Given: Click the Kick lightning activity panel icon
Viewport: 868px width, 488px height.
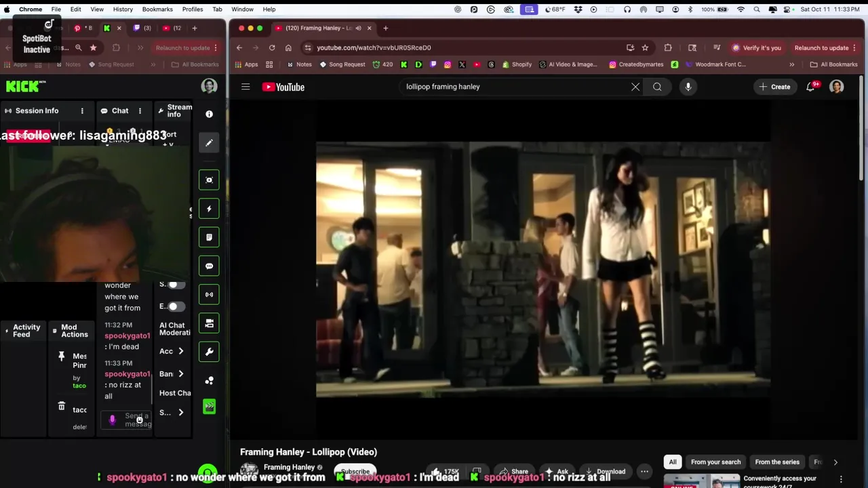Looking at the screenshot, I should point(209,209).
